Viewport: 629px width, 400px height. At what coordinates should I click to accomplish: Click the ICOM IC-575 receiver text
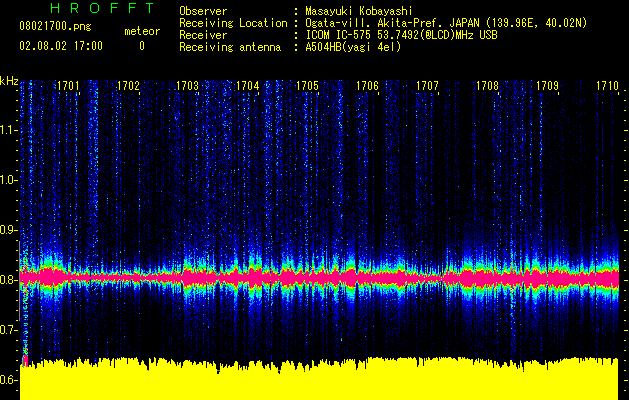point(401,35)
